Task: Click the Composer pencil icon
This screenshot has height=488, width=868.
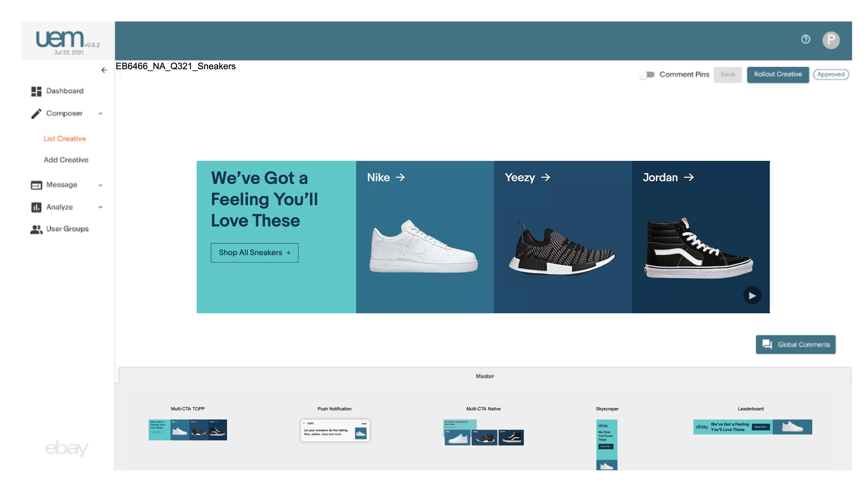Action: coord(36,114)
